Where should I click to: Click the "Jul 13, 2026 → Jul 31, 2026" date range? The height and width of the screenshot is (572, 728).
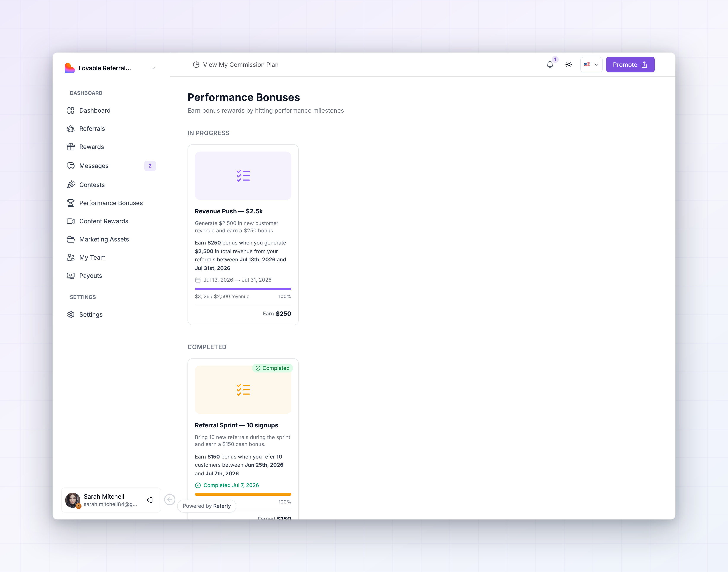click(237, 280)
